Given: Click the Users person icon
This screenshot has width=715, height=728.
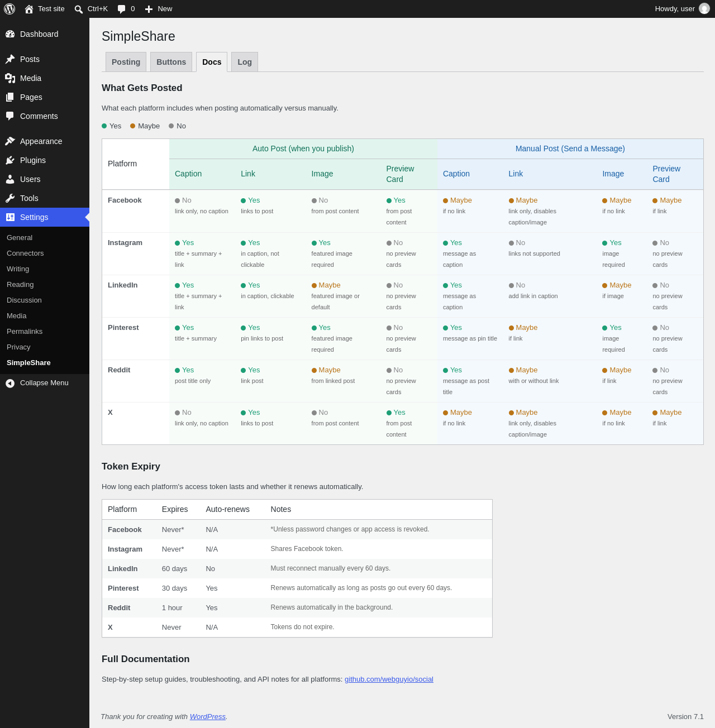Looking at the screenshot, I should (x=10, y=179).
